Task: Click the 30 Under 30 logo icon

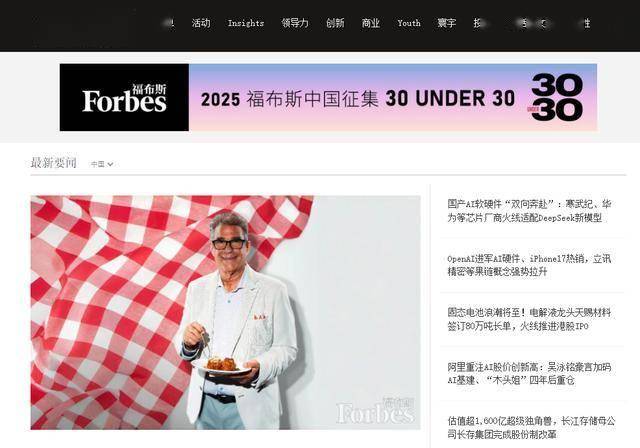Action: coord(557,97)
